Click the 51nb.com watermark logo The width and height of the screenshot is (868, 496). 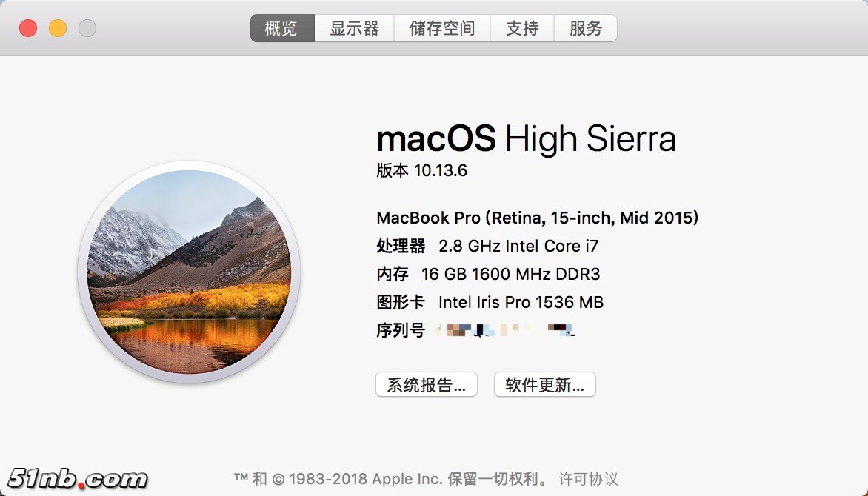[79, 478]
